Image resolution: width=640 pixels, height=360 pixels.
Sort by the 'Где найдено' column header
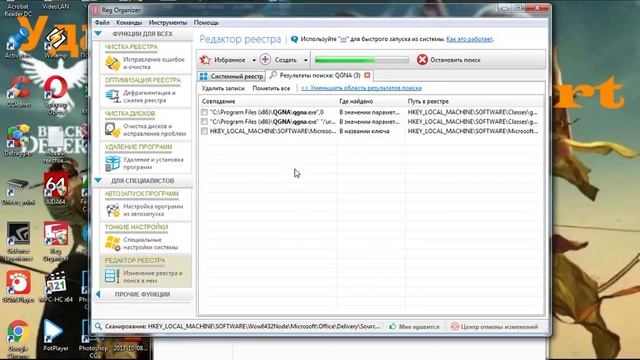pos(371,101)
